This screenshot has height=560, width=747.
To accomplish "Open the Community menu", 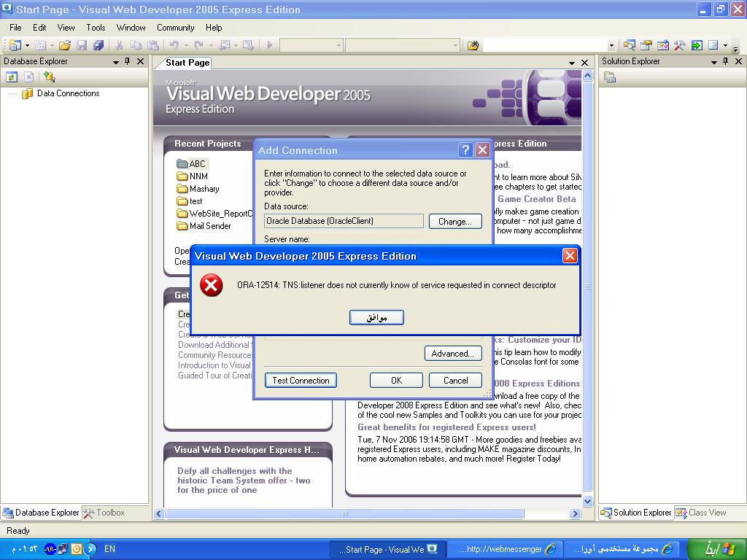I will [x=175, y=28].
